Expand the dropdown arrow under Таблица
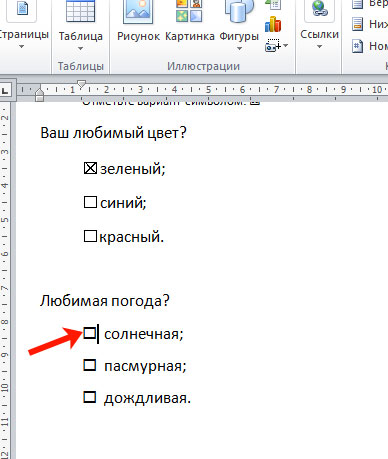This screenshot has width=388, height=459. pyautogui.click(x=80, y=49)
